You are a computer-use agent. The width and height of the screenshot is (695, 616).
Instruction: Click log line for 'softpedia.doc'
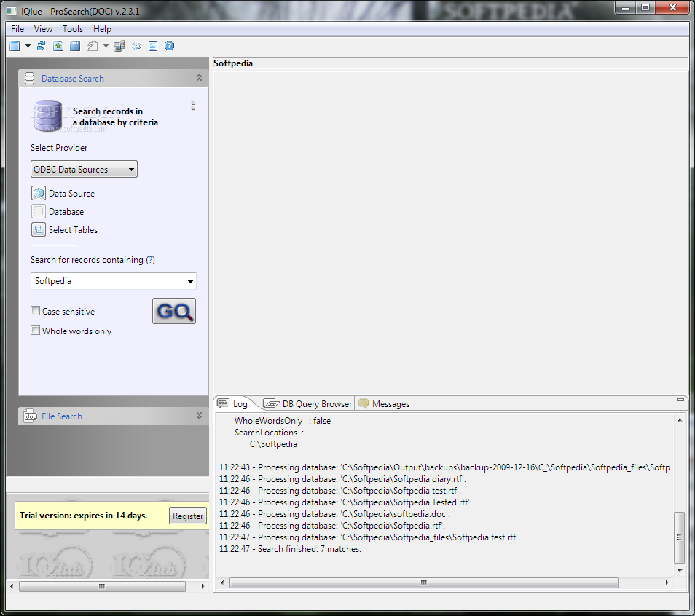click(334, 514)
